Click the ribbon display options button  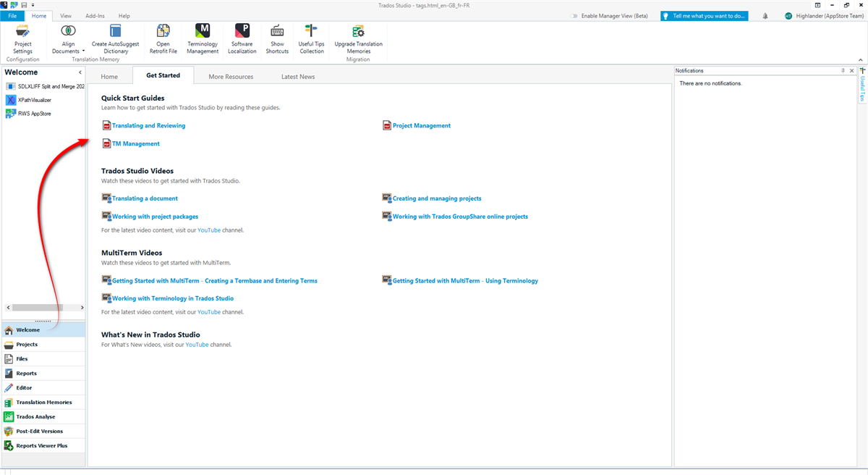817,4
